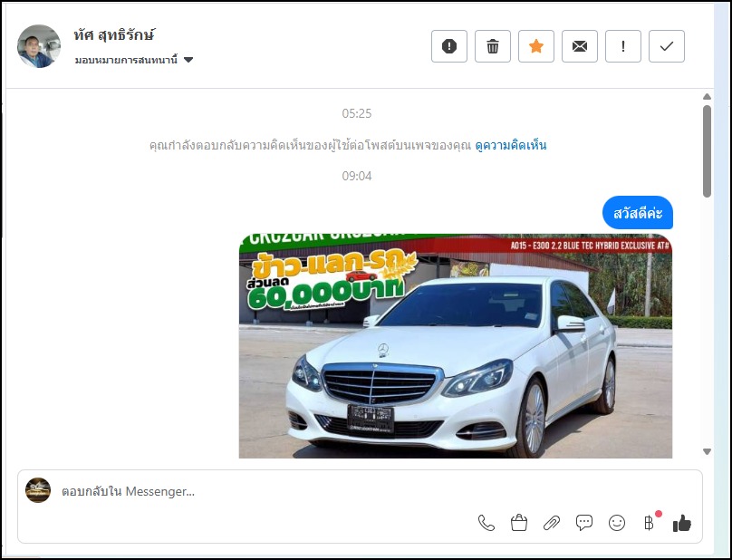Screen dimensions: 732x560
Task: Open the emoji smiley picker
Action: coord(617,523)
